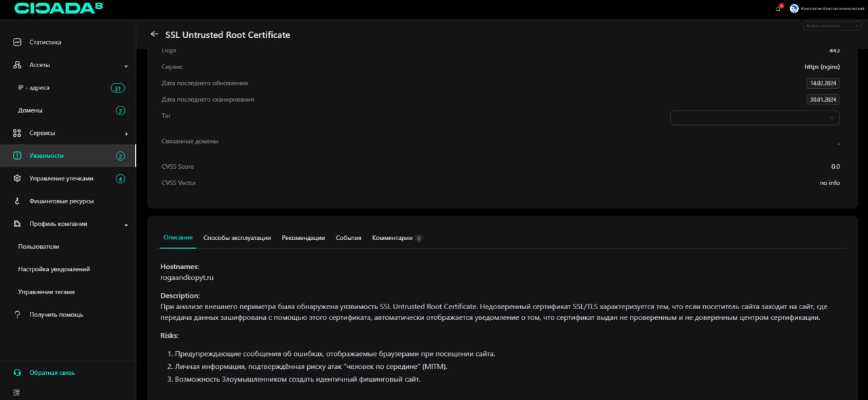Expand the Сервисы submenu arrow
The height and width of the screenshot is (400, 868).
pos(126,134)
